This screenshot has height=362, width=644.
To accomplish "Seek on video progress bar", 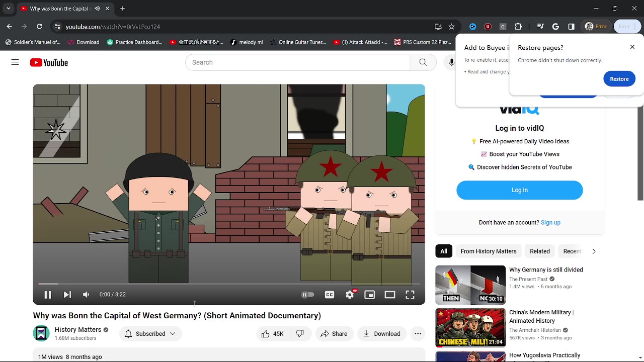I will tap(229, 284).
